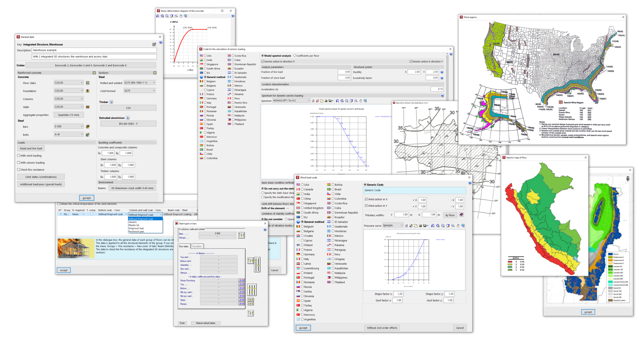Open the Timber information icon

tap(111, 102)
